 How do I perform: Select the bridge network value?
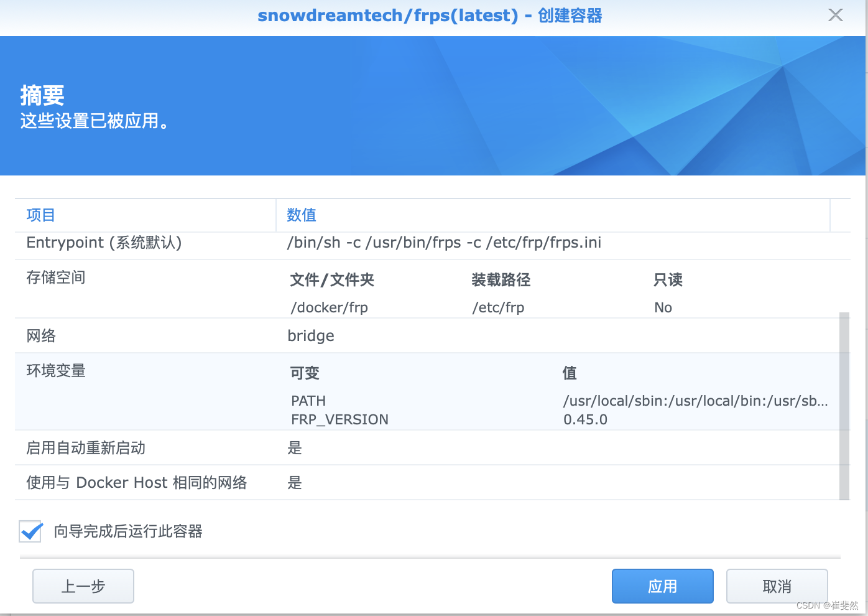[311, 336]
